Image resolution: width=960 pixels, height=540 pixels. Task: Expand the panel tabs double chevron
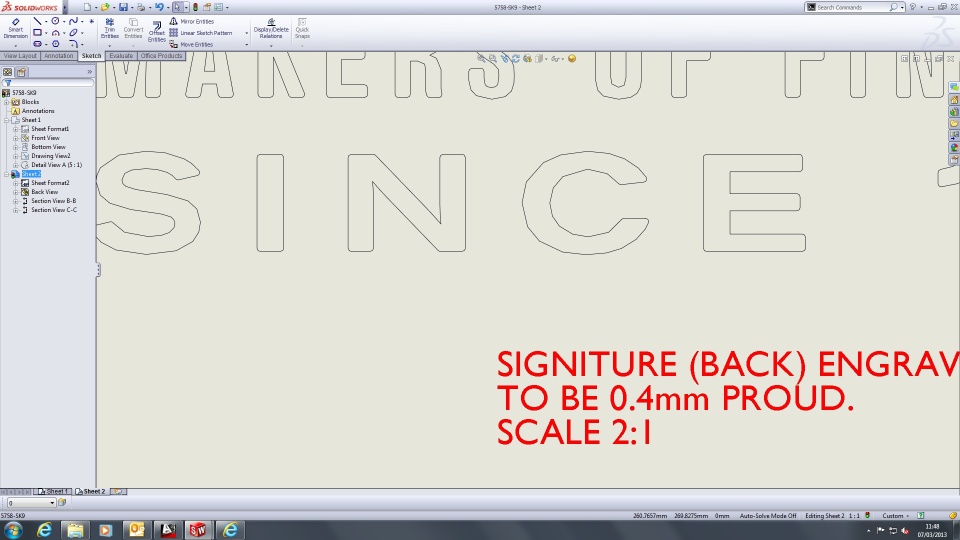89,72
